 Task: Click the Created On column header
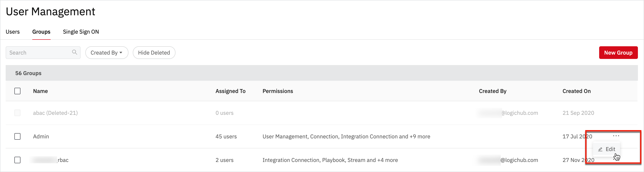pyautogui.click(x=576, y=91)
